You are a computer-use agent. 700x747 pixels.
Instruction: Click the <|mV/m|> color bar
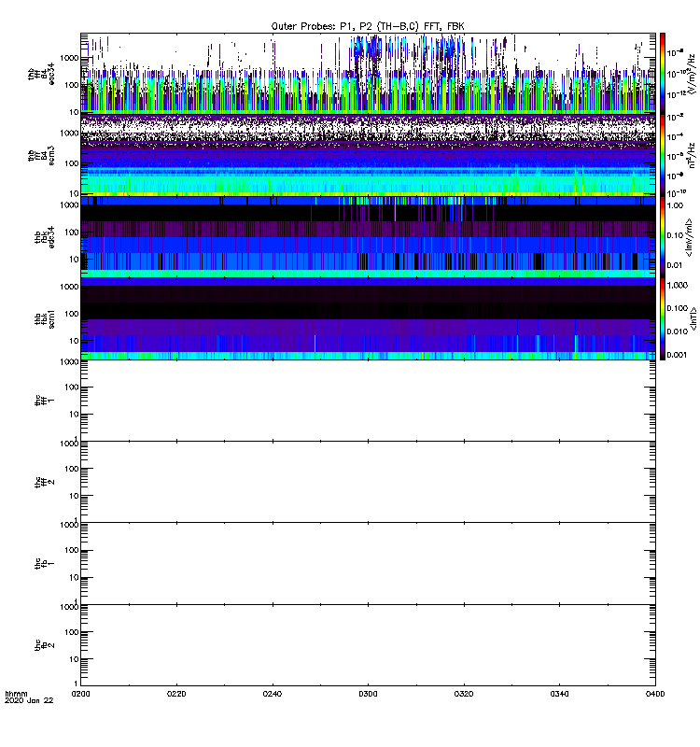pyautogui.click(x=663, y=235)
